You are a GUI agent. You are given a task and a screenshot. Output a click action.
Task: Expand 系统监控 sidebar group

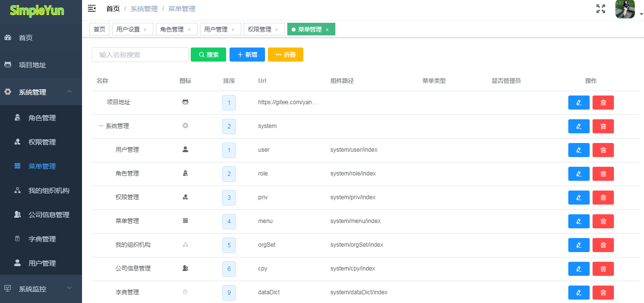[x=41, y=289]
